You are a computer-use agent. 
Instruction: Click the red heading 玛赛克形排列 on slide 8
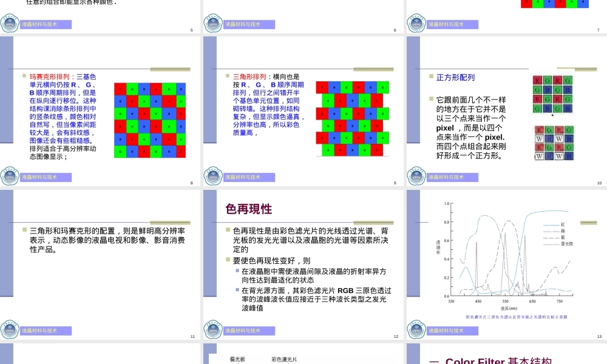tap(50, 76)
